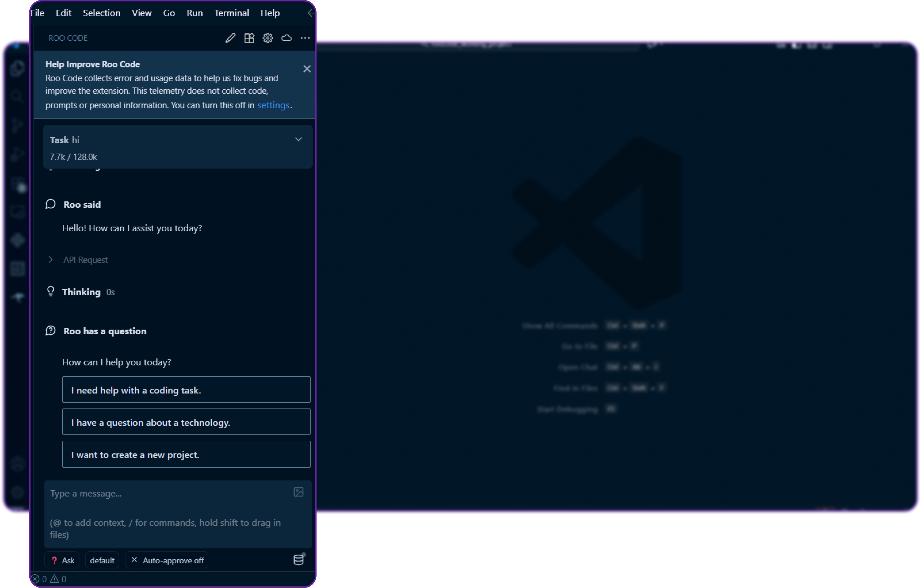Open the Ask mode selector dropdown
The width and height of the screenshot is (921, 588).
(62, 560)
